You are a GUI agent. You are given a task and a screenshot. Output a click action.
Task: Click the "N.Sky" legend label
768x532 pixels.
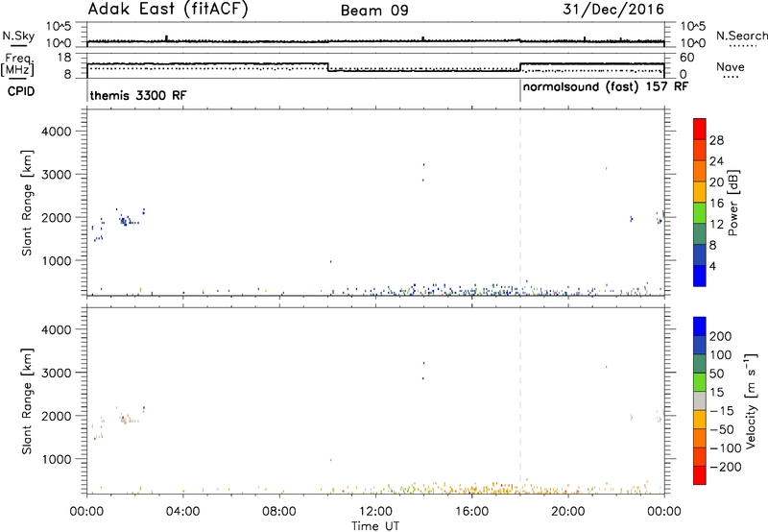pos(18,36)
